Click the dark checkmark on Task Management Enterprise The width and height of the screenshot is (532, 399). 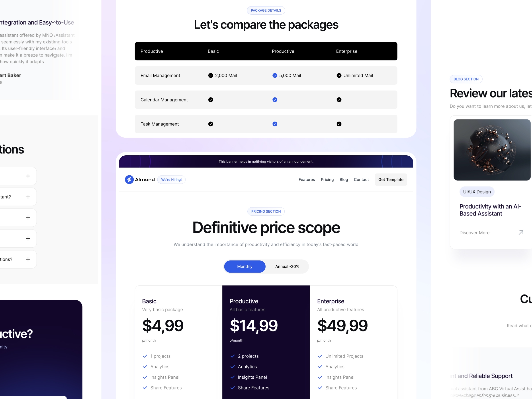[x=339, y=124]
